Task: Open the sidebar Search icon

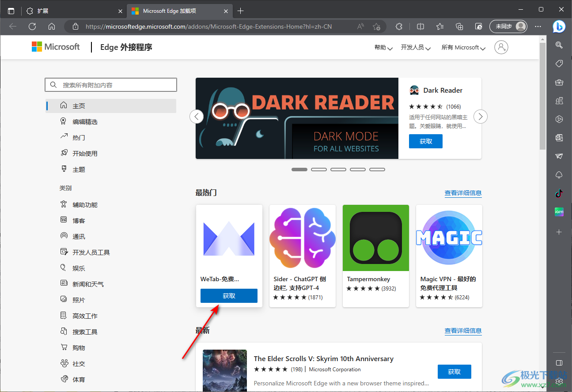Action: [559, 45]
